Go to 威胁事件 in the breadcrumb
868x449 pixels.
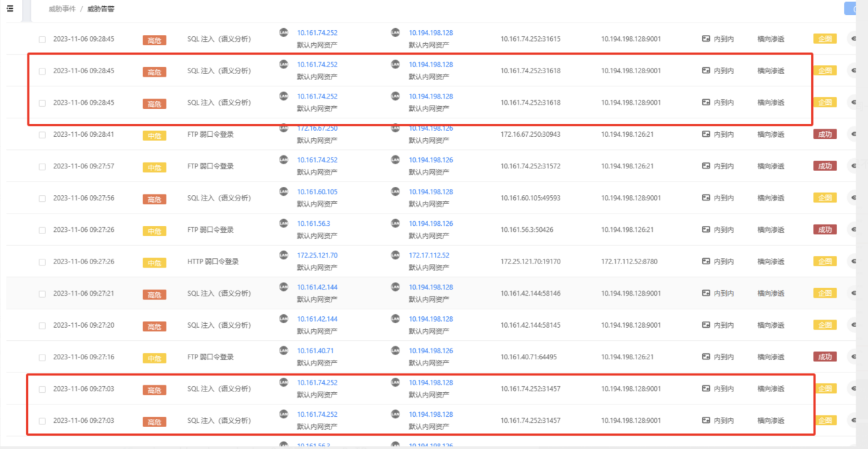coord(62,9)
